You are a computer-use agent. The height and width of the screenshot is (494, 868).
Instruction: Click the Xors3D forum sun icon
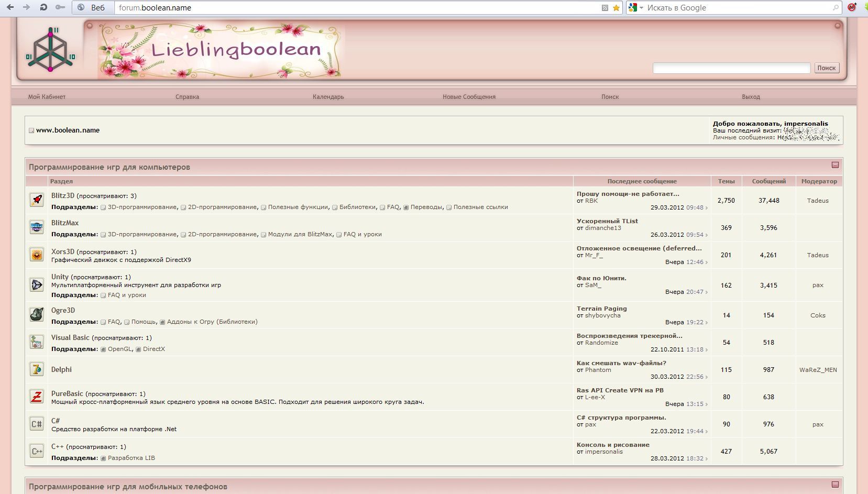37,255
